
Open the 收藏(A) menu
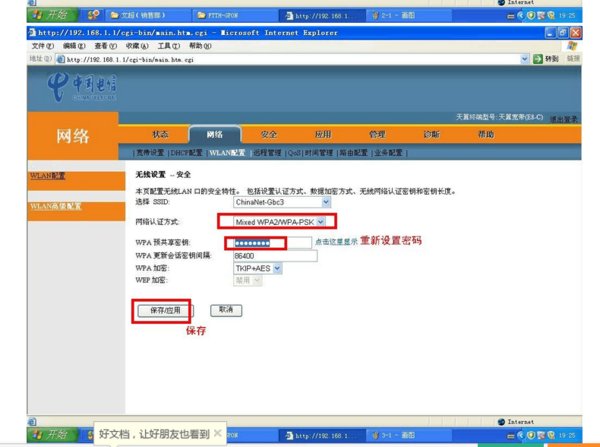coord(137,46)
